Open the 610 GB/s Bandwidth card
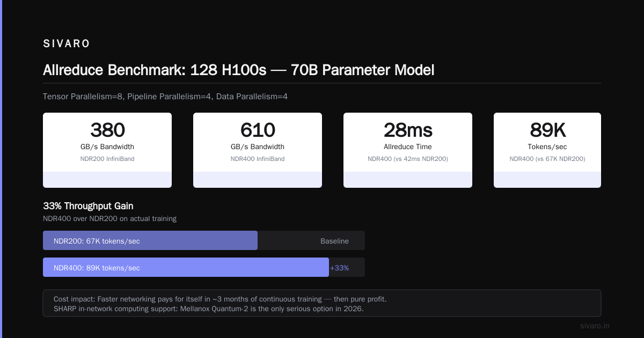Viewport: 644px width, 338px height. click(x=258, y=150)
